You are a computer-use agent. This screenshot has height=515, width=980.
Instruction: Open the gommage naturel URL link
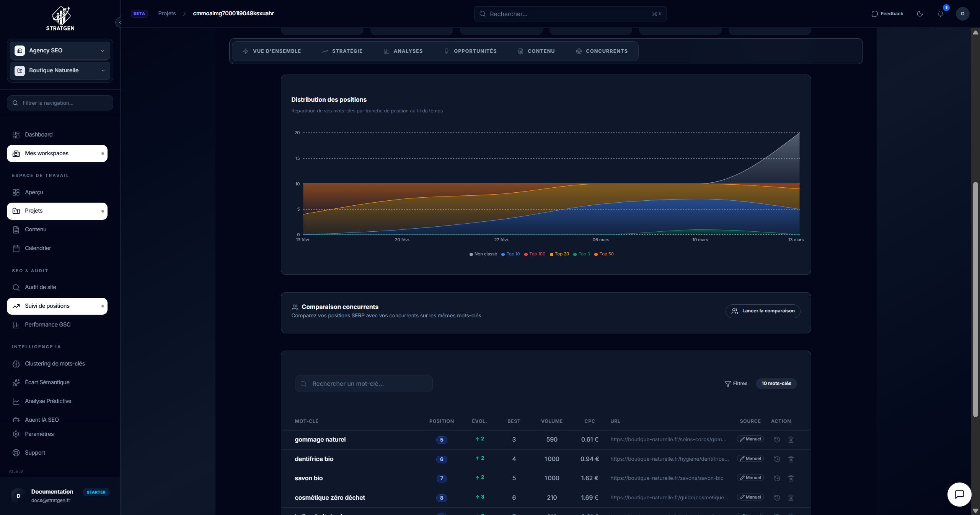point(668,440)
